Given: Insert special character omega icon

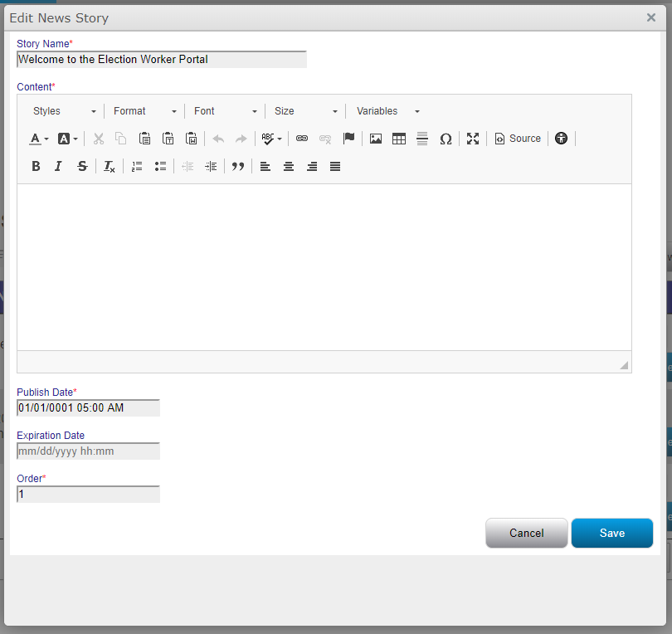Looking at the screenshot, I should (x=446, y=139).
